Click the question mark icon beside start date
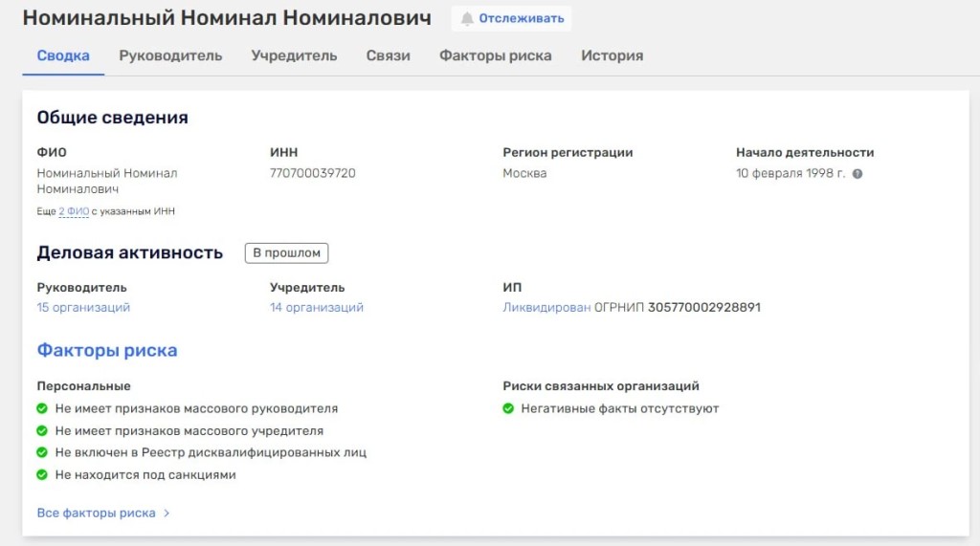Viewport: 980px width, 546px height. (x=857, y=174)
